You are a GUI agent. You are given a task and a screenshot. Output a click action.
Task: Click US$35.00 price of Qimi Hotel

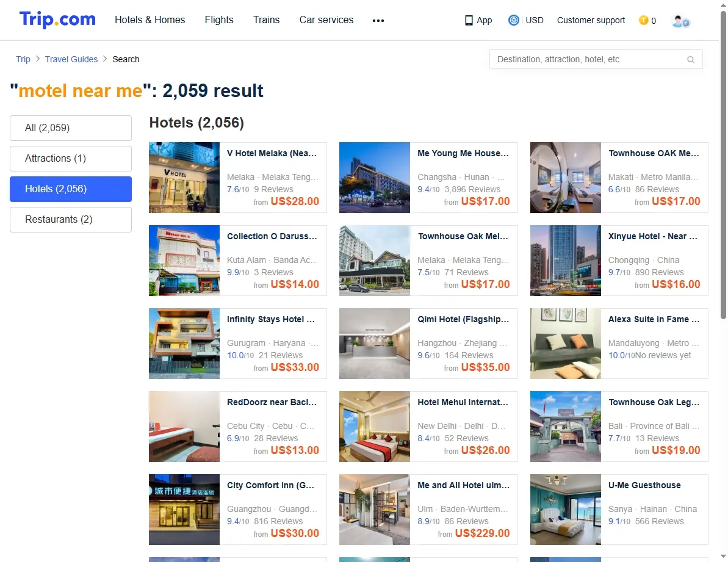[486, 367]
